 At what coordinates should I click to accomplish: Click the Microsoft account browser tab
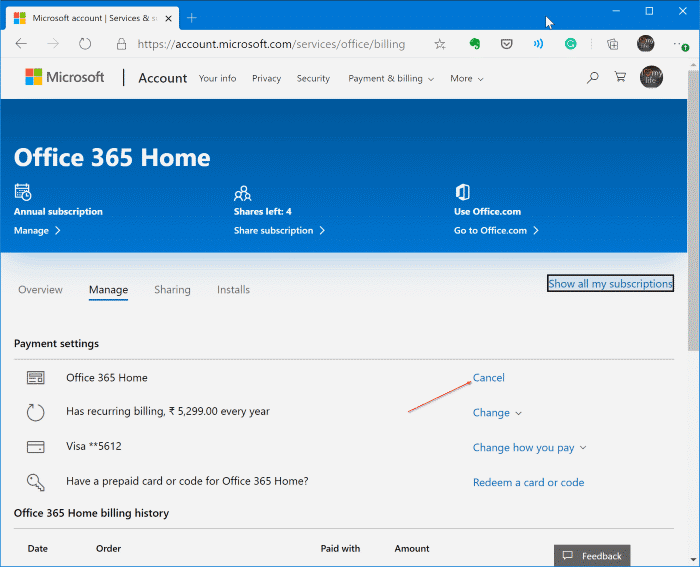pyautogui.click(x=92, y=18)
